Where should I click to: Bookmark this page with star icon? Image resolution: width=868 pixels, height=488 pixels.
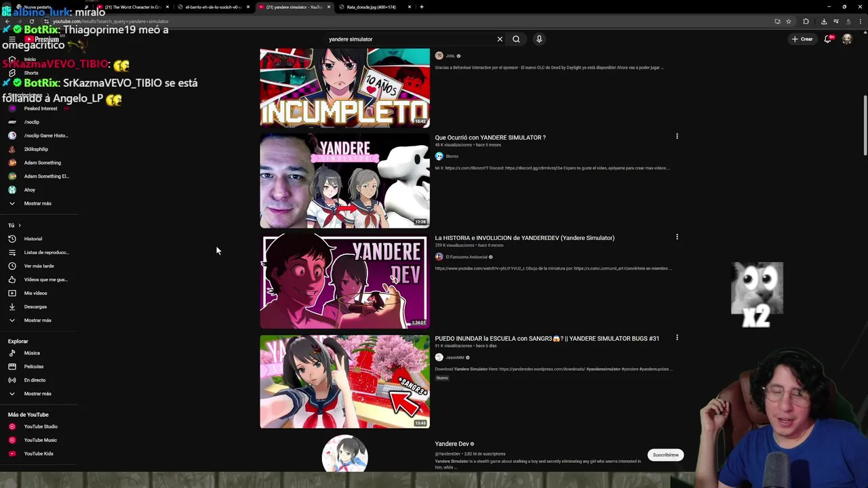point(789,21)
